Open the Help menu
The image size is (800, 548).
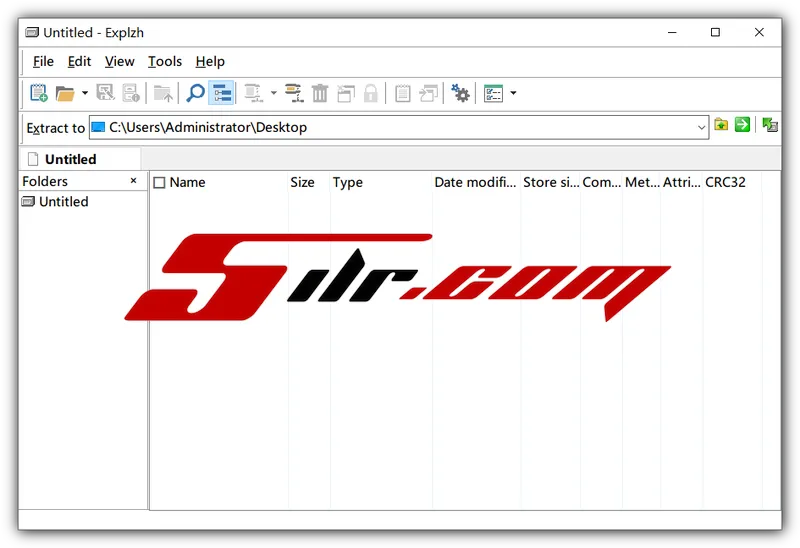tap(210, 62)
